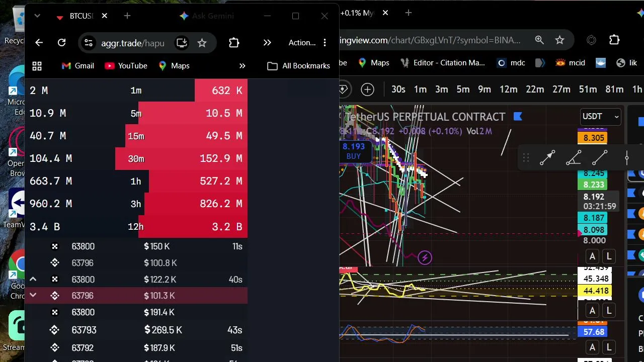Open Maps bookmark in TradingView window
The image size is (644, 362).
coord(374,63)
